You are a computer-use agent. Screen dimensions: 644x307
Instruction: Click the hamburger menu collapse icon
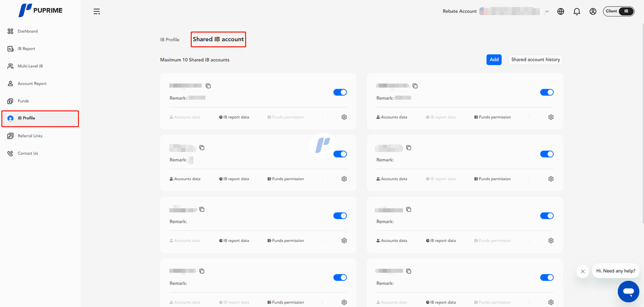tap(97, 12)
